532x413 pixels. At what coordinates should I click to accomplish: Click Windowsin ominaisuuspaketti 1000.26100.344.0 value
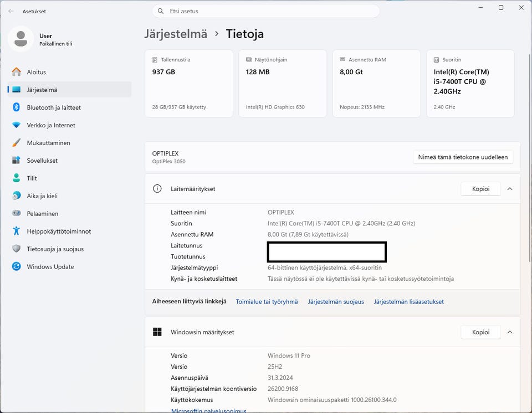tap(332, 400)
